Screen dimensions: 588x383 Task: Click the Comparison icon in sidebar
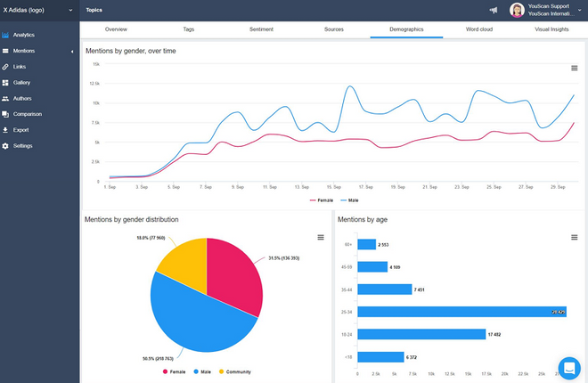(x=5, y=114)
